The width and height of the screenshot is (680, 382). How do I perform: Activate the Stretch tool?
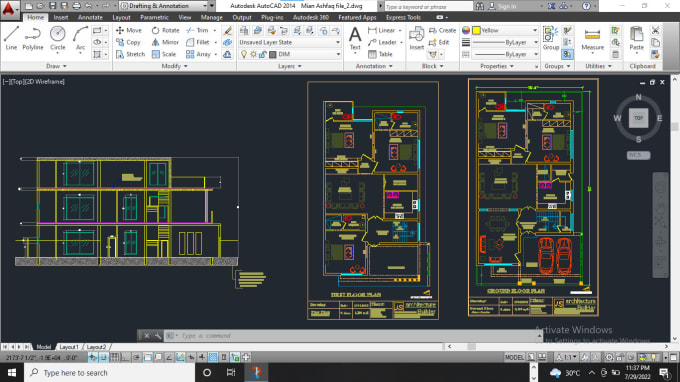131,54
